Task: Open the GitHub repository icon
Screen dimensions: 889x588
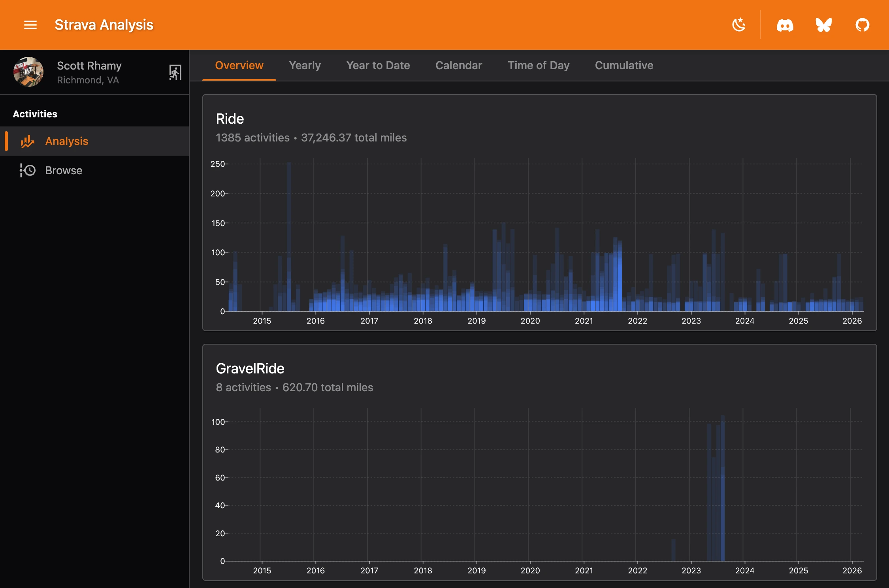Action: tap(862, 25)
